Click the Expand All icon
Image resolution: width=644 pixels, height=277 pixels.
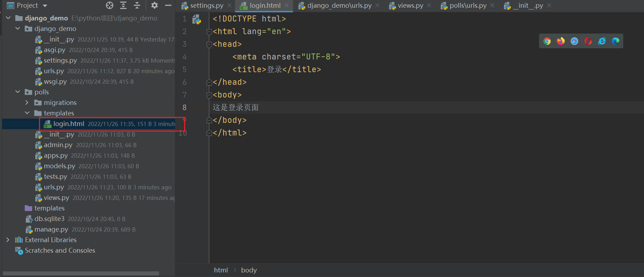pos(123,5)
